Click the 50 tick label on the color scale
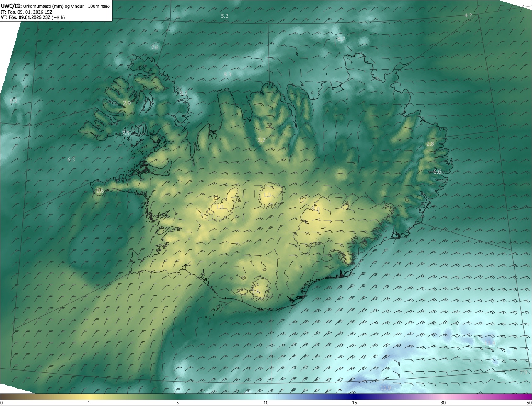Screen dimensions: 532x406 click(529, 403)
